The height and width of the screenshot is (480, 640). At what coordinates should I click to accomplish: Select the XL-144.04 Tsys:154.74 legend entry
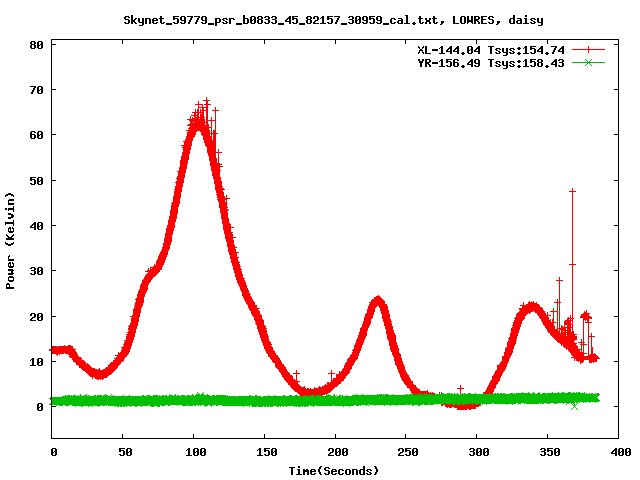tap(491, 50)
